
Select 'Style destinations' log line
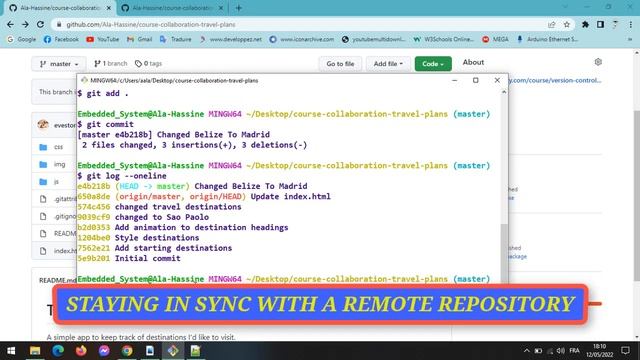(x=157, y=238)
